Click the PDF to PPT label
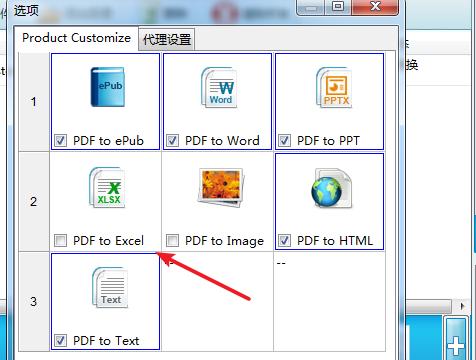 click(x=328, y=141)
